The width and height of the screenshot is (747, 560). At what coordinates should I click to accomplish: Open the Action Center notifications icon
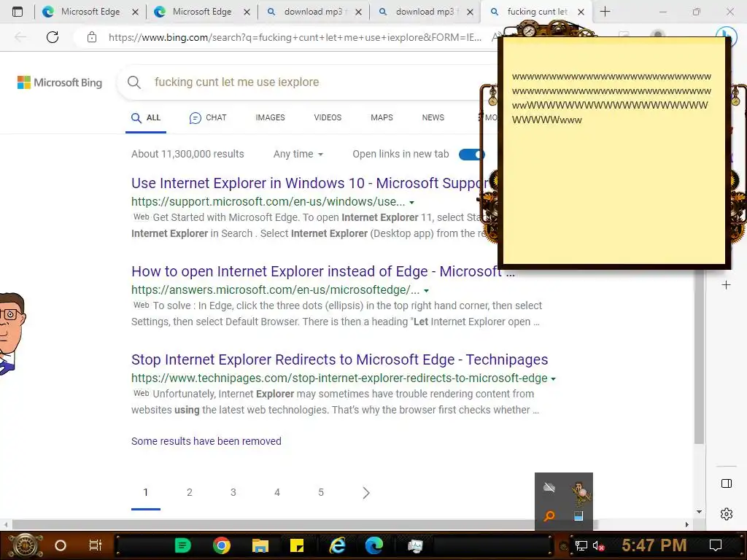[716, 545]
